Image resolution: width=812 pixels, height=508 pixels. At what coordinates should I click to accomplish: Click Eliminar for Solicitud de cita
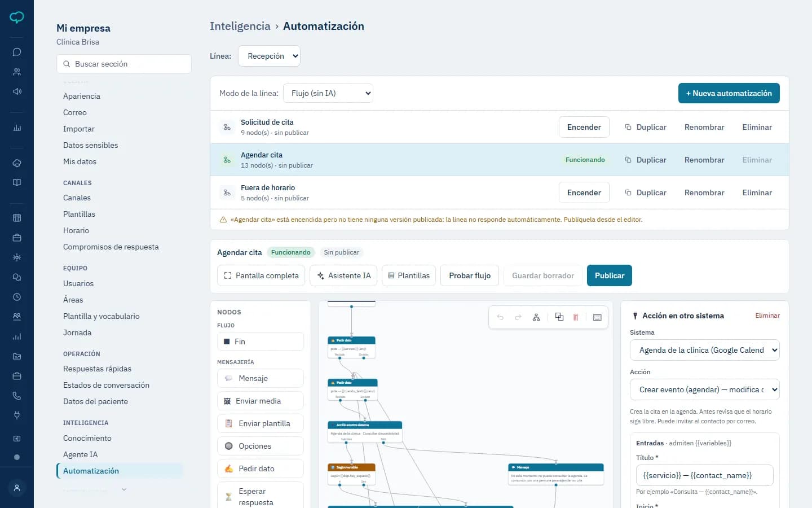[x=757, y=127]
